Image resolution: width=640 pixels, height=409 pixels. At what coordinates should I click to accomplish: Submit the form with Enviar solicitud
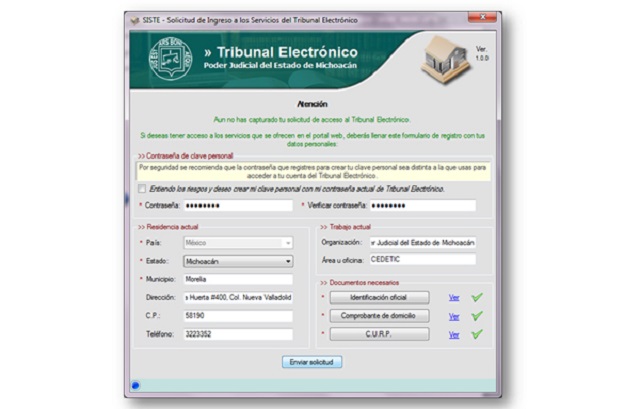tap(312, 362)
